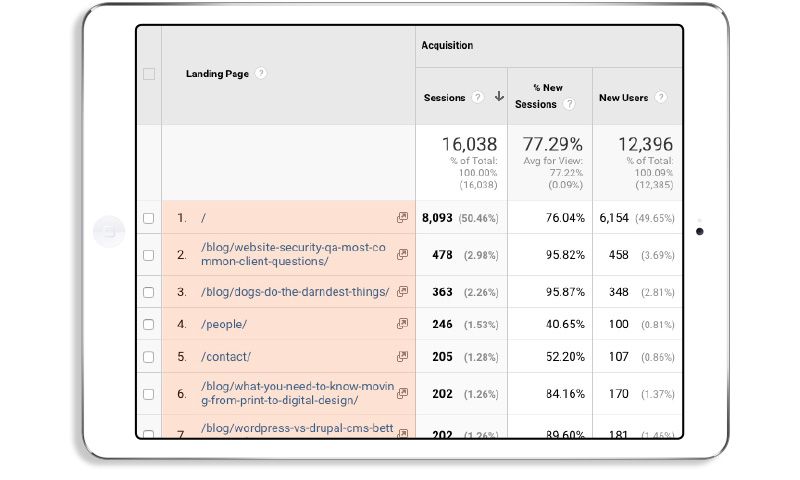Select sessions value 478 in row 2
The width and height of the screenshot is (800, 480).
coord(442,255)
